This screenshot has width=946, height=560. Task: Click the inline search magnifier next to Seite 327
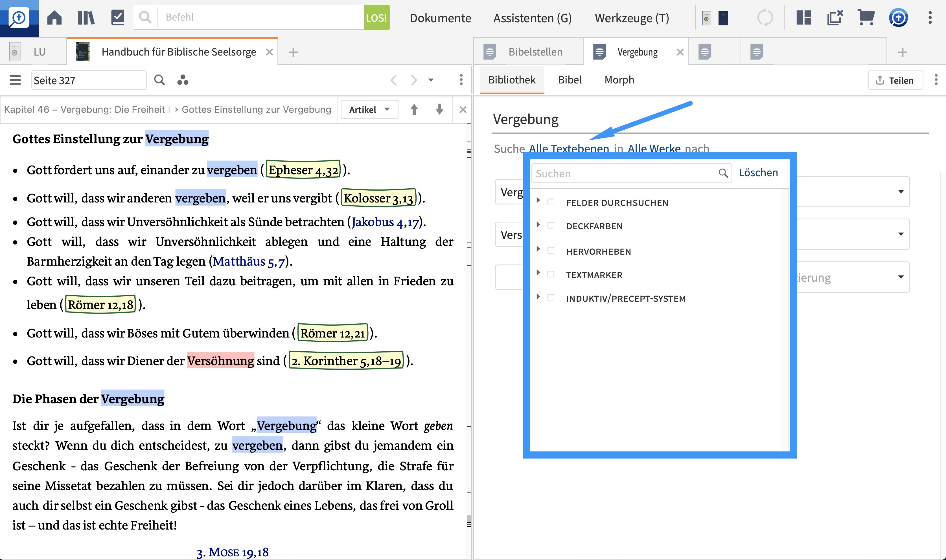[159, 80]
